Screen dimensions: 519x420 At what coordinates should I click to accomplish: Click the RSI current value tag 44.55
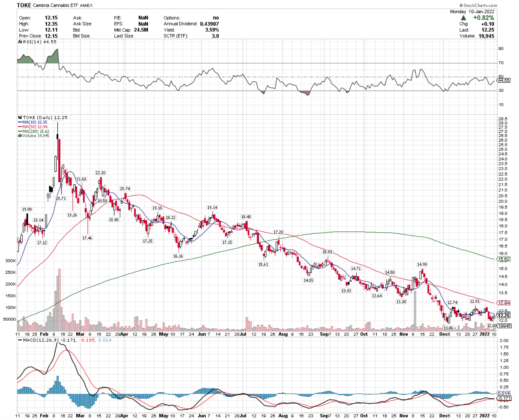coord(504,80)
